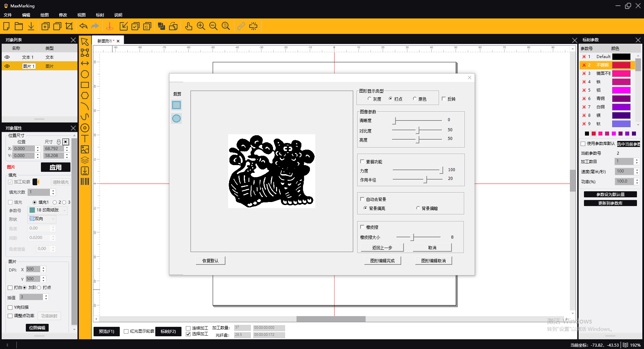Select the concentric circle tool
This screenshot has height=349, width=644.
pos(85,128)
